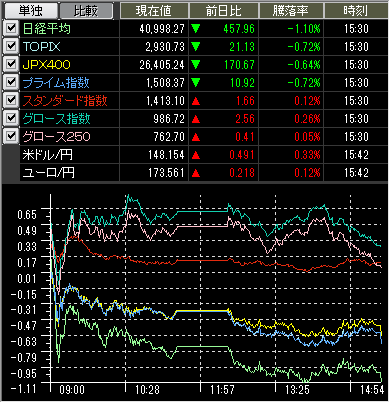Click the 米ドル/円 row label
Screen dimensions: 390x403
point(48,155)
